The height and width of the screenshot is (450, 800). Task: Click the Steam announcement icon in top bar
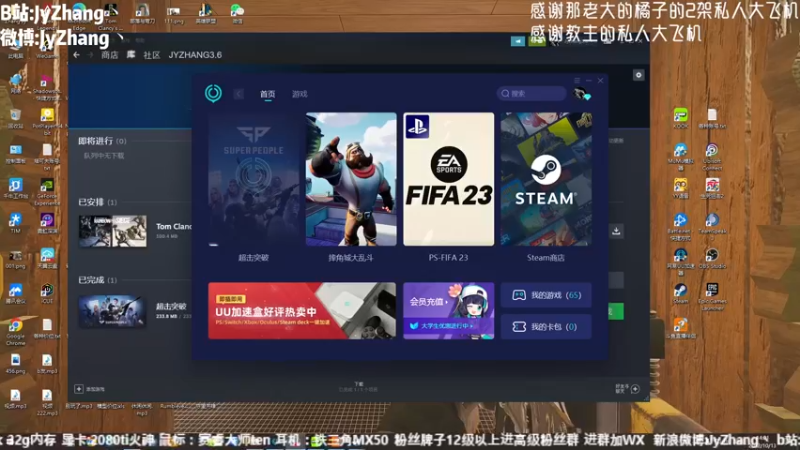click(x=517, y=41)
